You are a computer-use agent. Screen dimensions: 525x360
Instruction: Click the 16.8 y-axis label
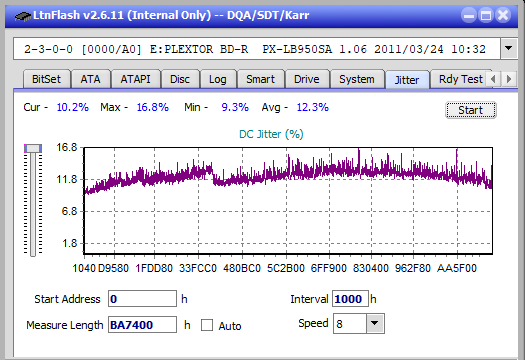click(x=67, y=147)
